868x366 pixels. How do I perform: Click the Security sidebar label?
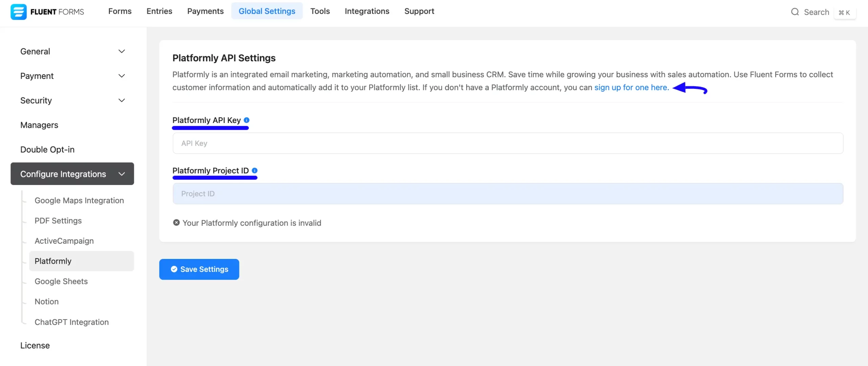pyautogui.click(x=36, y=100)
